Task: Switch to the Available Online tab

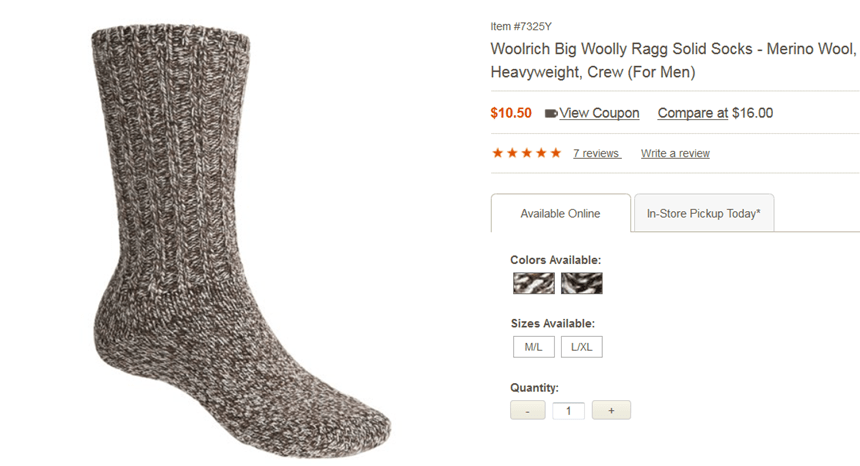Action: [560, 214]
